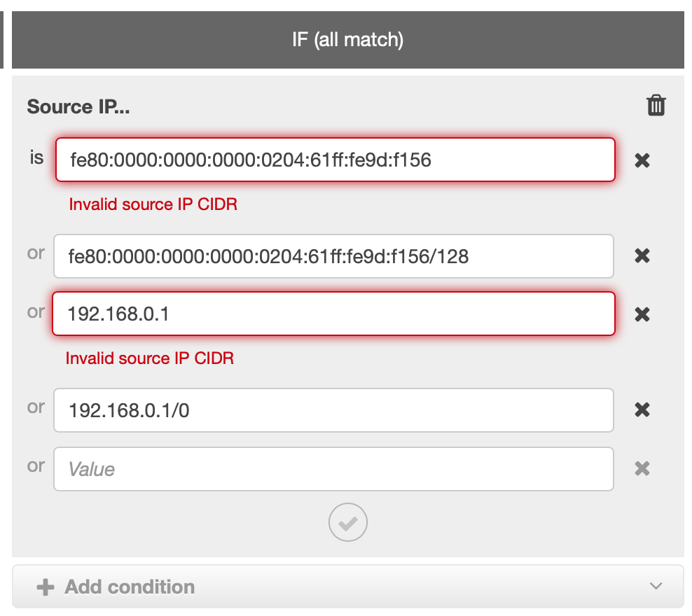Click the error message under the IPv6 field
This screenshot has width=692, height=616.
pyautogui.click(x=153, y=204)
